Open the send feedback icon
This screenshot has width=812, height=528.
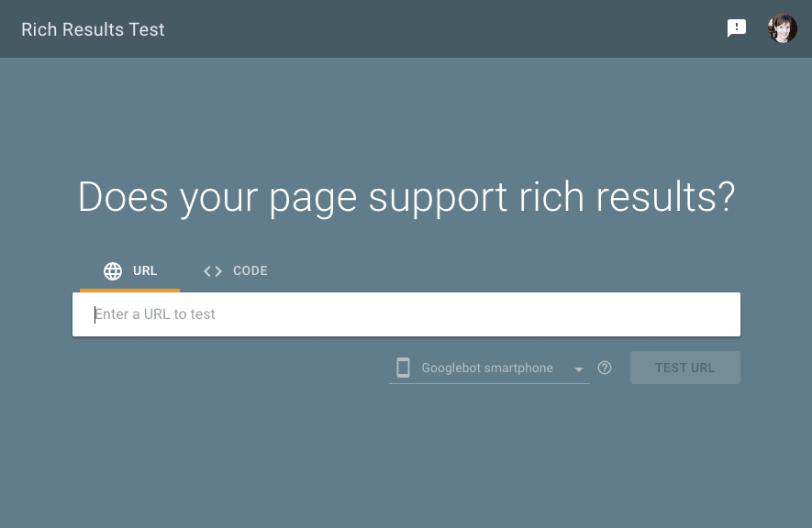736,28
